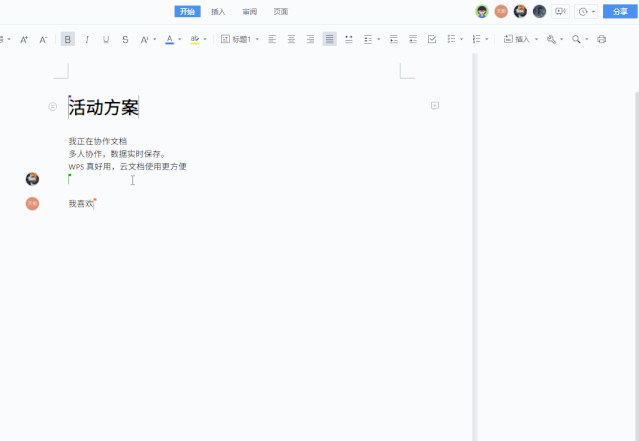This screenshot has height=441, width=639.
Task: Toggle bold formatting button
Action: [x=68, y=39]
